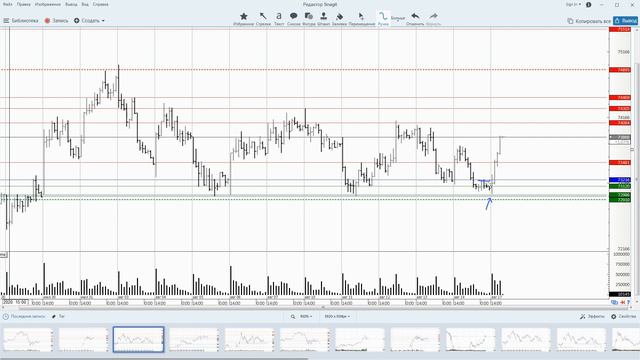Open the Вид menu
The height and width of the screenshot is (360, 640).
85,4
